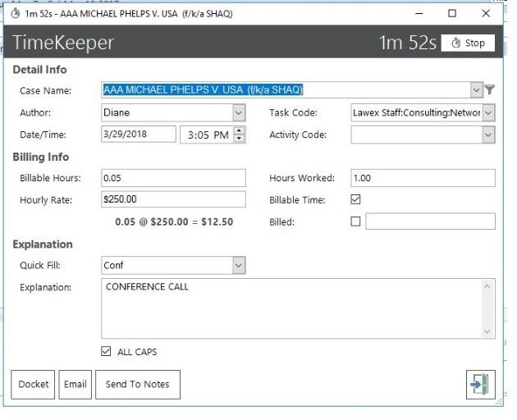Click the selected Case Name text field
Screen dimensions: 517x420
[286, 89]
